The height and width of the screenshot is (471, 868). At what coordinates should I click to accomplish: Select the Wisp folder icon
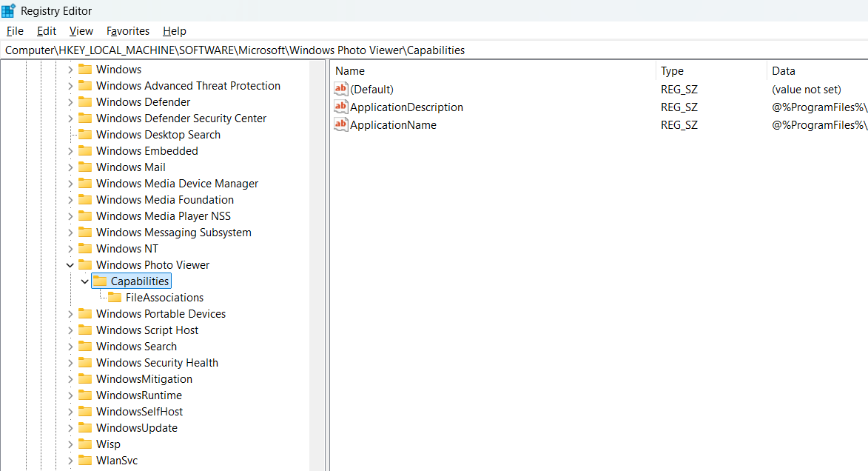[x=85, y=444]
